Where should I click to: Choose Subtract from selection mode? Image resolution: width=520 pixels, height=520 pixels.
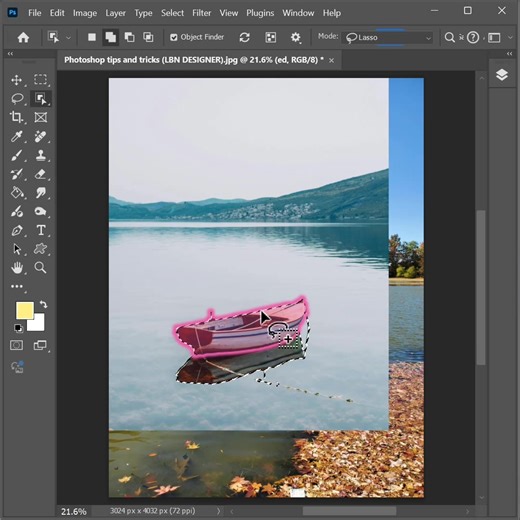click(x=129, y=37)
